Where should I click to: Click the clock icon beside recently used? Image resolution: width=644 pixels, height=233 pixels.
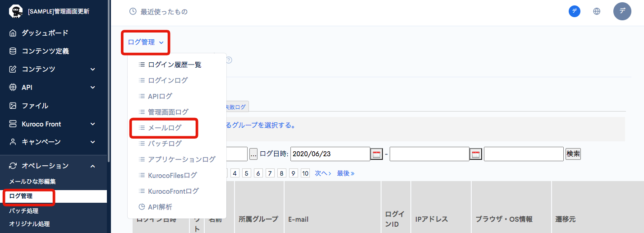pyautogui.click(x=133, y=11)
